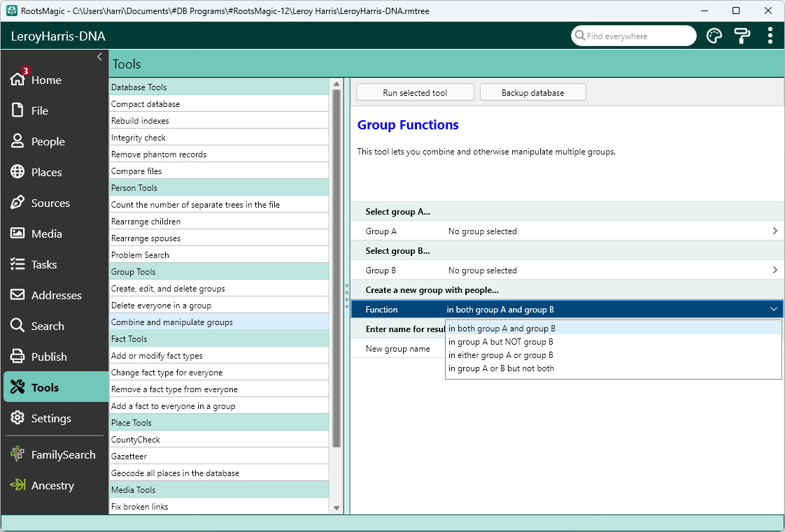This screenshot has width=785, height=532.
Task: Open the Home page icon
Action: 17,79
